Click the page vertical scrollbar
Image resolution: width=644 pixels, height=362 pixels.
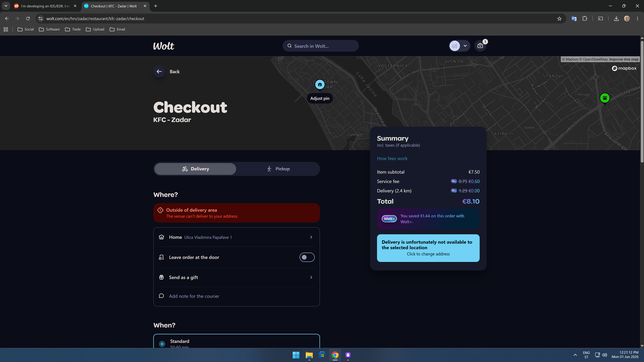click(x=641, y=101)
